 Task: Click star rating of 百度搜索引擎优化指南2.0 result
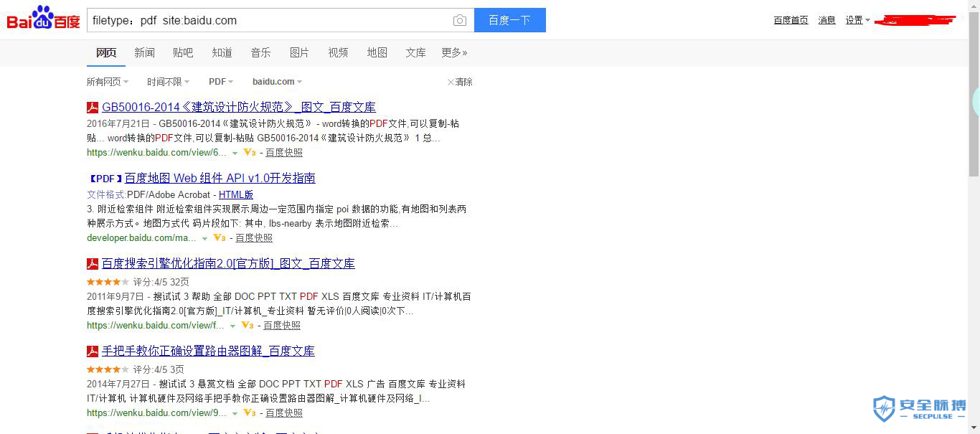click(108, 282)
